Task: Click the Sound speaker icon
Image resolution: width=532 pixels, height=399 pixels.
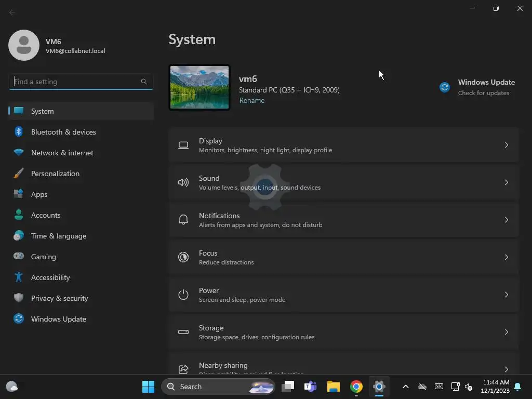Action: [x=183, y=182]
